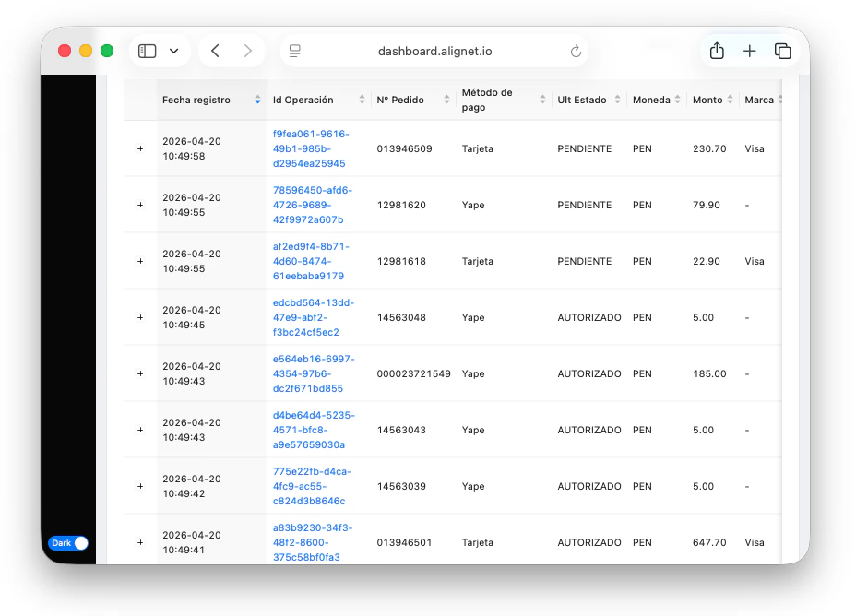Expand the row for pedido 12981618
The image size is (856, 616).
tap(140, 261)
